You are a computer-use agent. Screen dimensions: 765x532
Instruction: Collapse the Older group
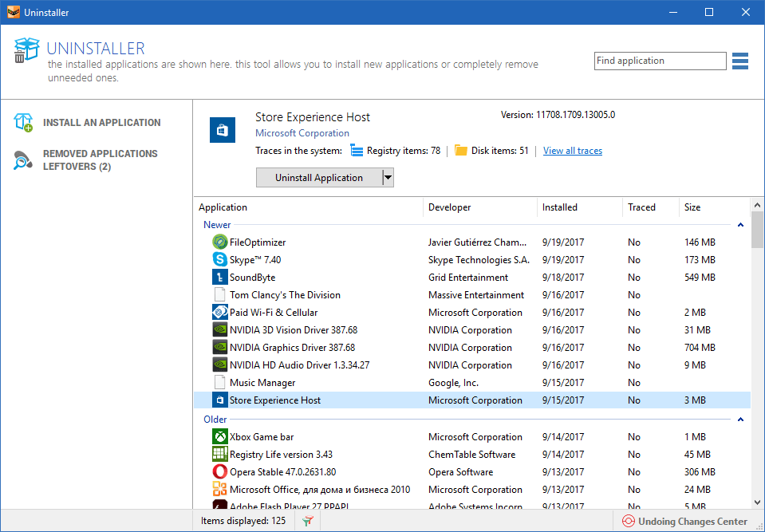740,420
